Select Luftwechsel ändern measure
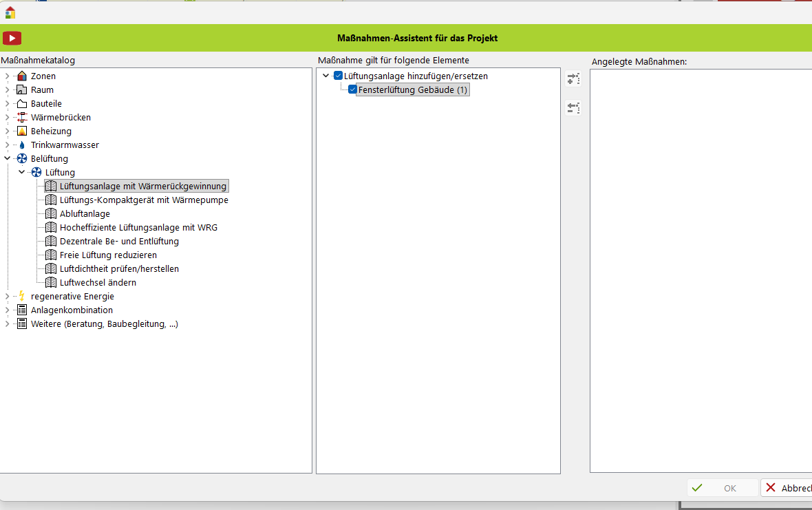Screen dimensions: 812x510 [x=98, y=283]
